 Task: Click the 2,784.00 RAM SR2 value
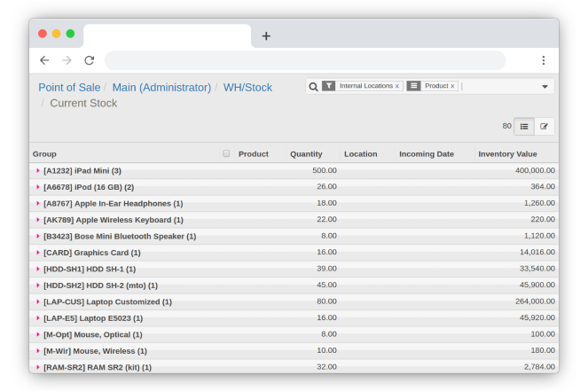point(539,367)
